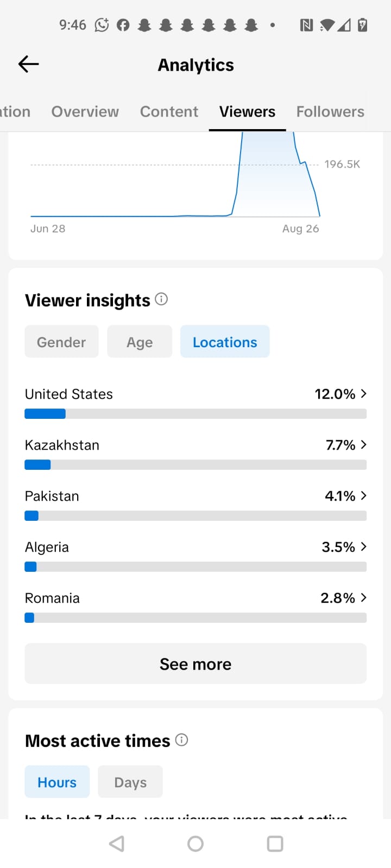The height and width of the screenshot is (868, 391).
Task: Tap the See more button
Action: (x=195, y=663)
